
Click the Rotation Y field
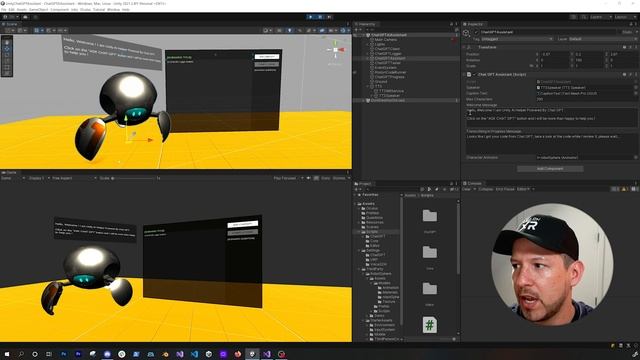[x=589, y=60]
